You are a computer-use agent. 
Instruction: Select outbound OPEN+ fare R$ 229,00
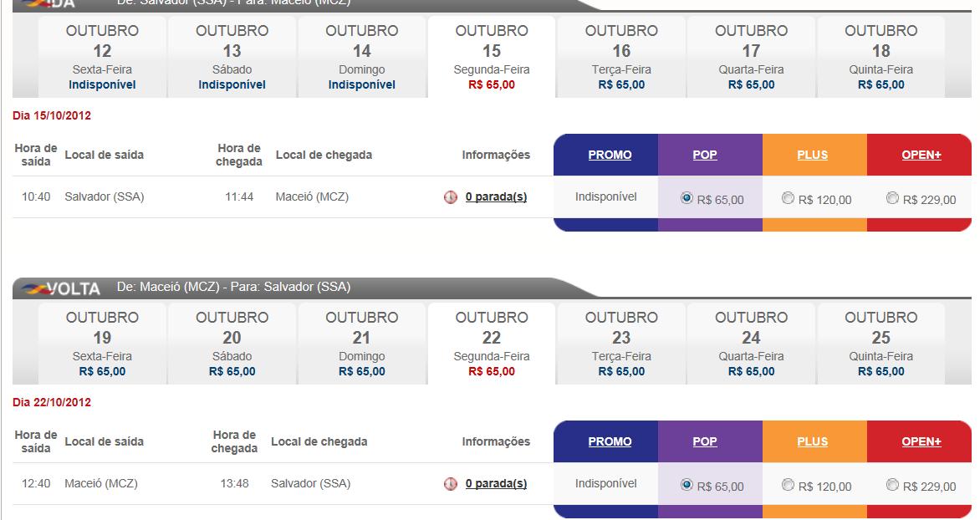point(892,198)
